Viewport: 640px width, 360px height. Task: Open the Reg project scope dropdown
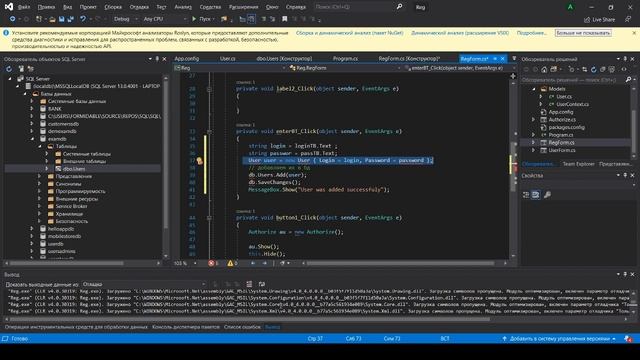230,68
